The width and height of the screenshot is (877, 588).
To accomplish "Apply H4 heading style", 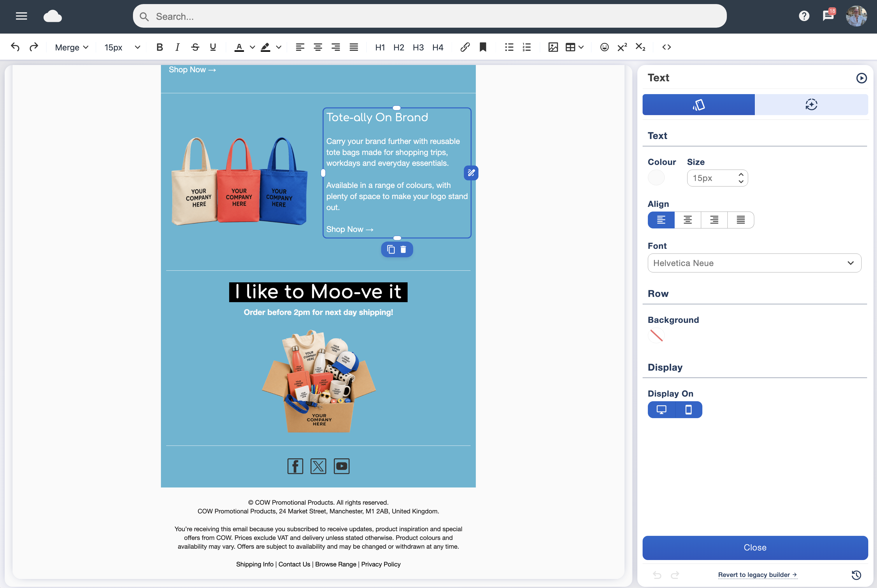I will pos(438,47).
